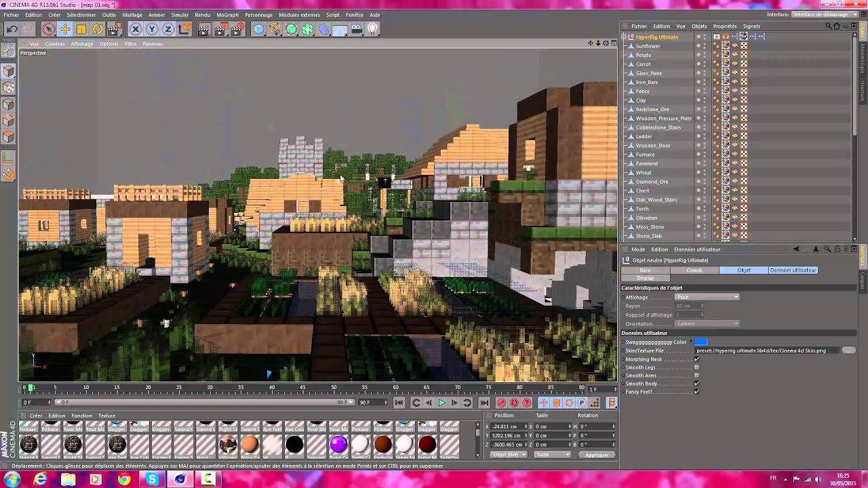Open Skype from the Windows taskbar
The height and width of the screenshot is (488, 868).
coord(152,480)
